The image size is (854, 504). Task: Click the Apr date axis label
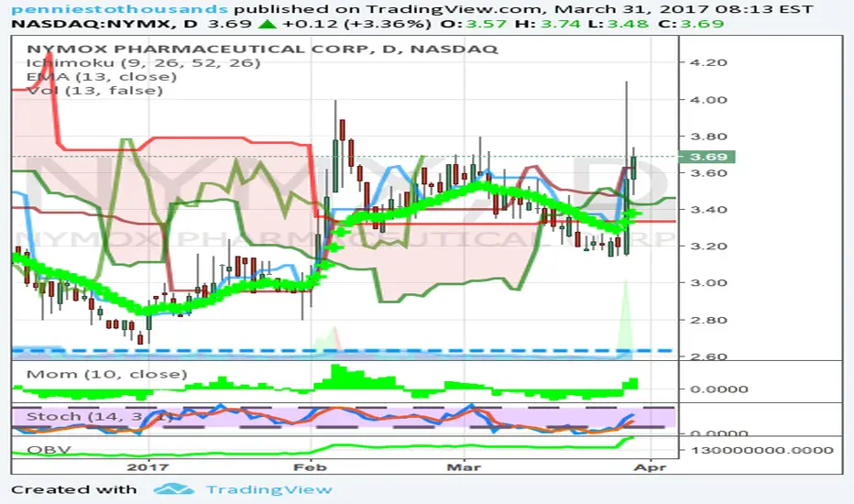651,467
